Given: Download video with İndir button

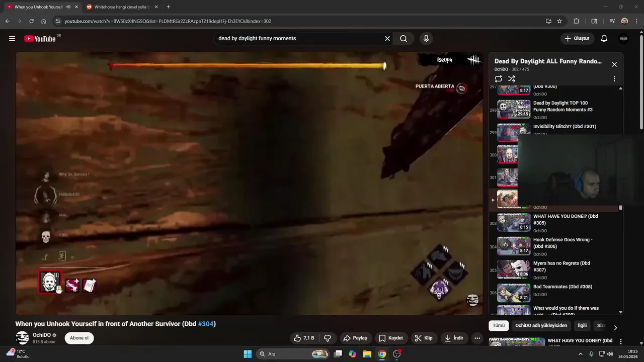Looking at the screenshot, I should tap(454, 338).
